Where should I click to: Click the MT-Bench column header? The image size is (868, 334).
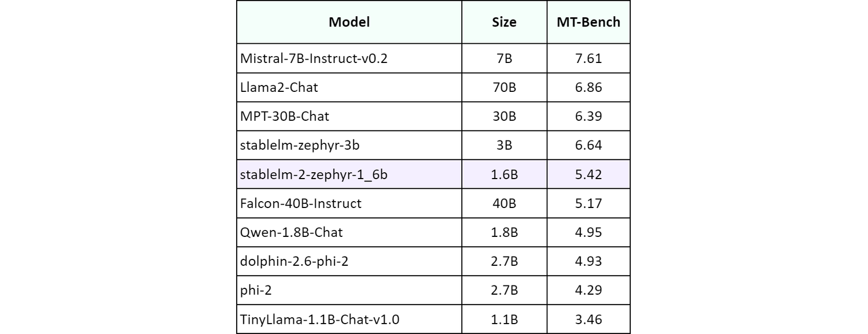tap(589, 23)
